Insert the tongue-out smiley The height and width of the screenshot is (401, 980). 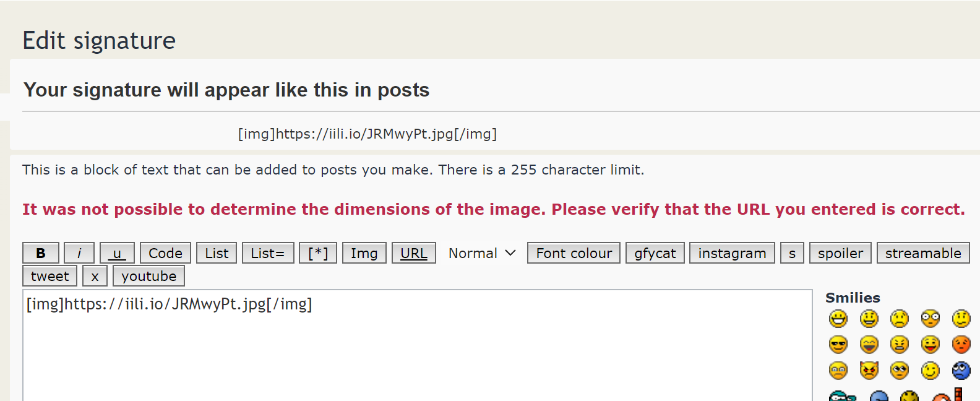pyautogui.click(x=931, y=345)
